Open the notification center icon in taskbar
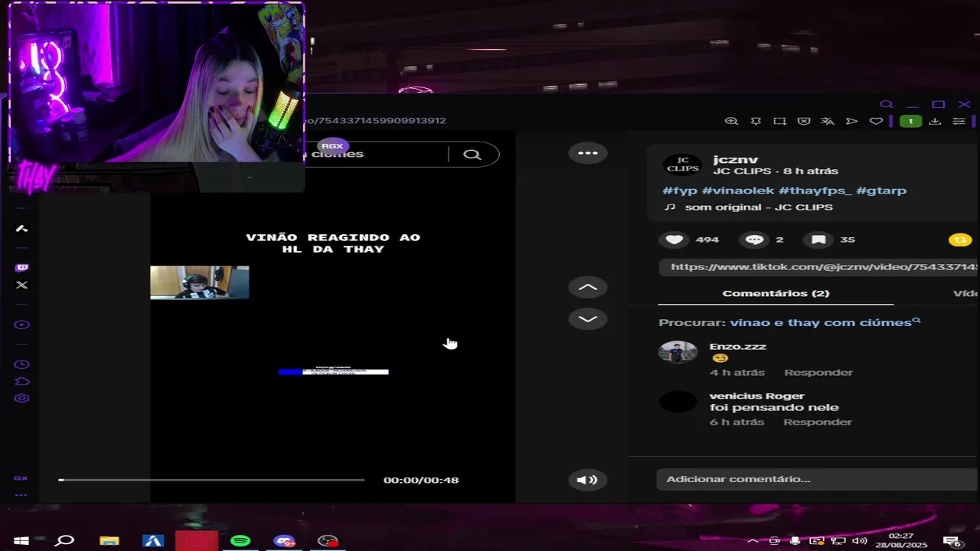 (953, 541)
